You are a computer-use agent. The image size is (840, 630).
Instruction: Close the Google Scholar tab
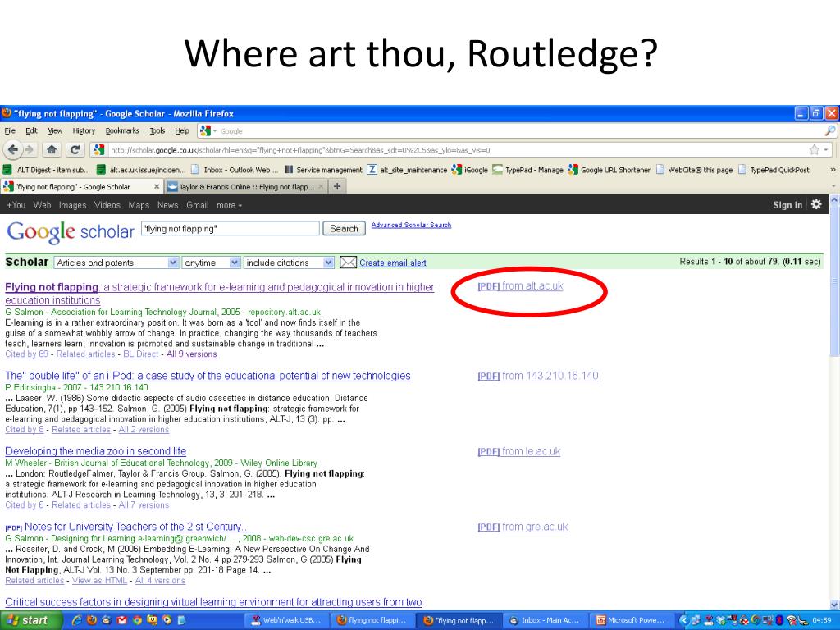(x=157, y=186)
